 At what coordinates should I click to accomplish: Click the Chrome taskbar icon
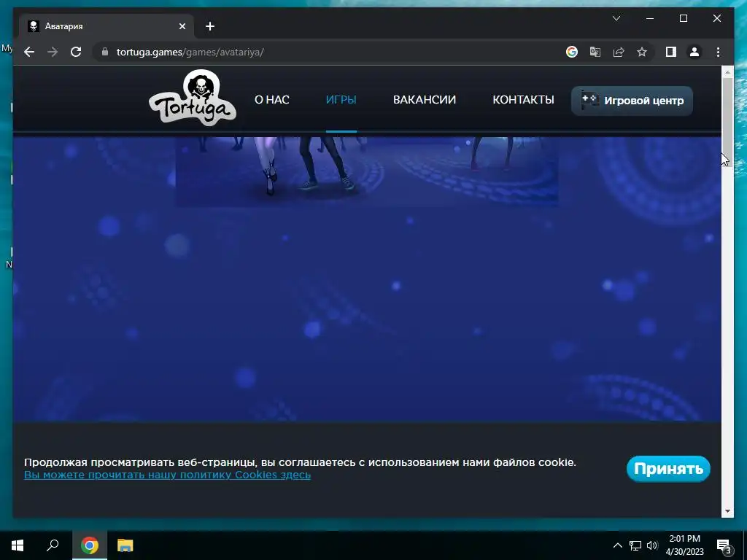(89, 545)
